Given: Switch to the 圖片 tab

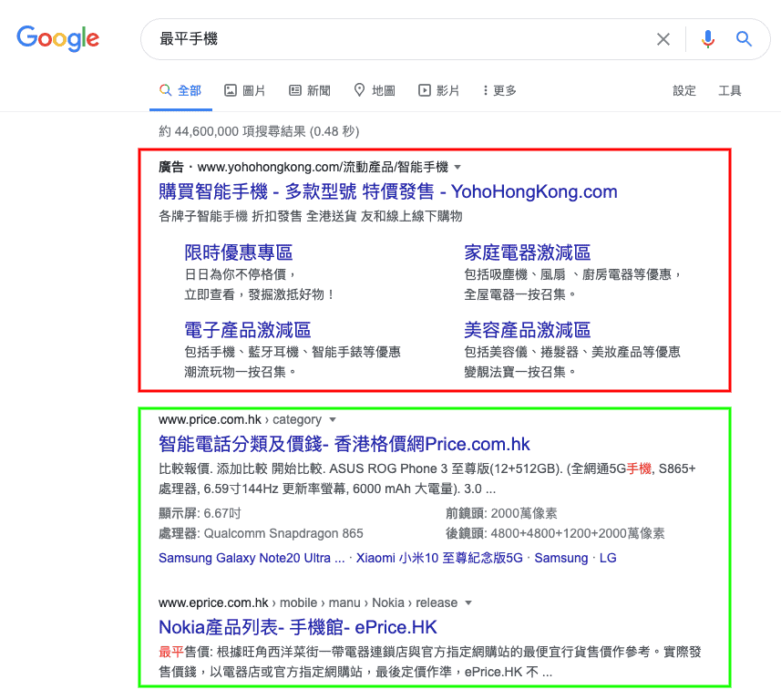Looking at the screenshot, I should point(244,90).
